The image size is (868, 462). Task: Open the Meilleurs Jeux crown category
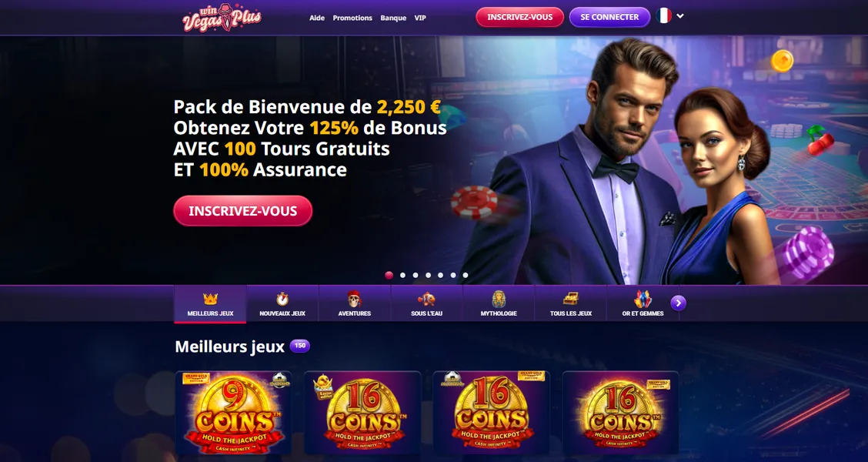[210, 304]
